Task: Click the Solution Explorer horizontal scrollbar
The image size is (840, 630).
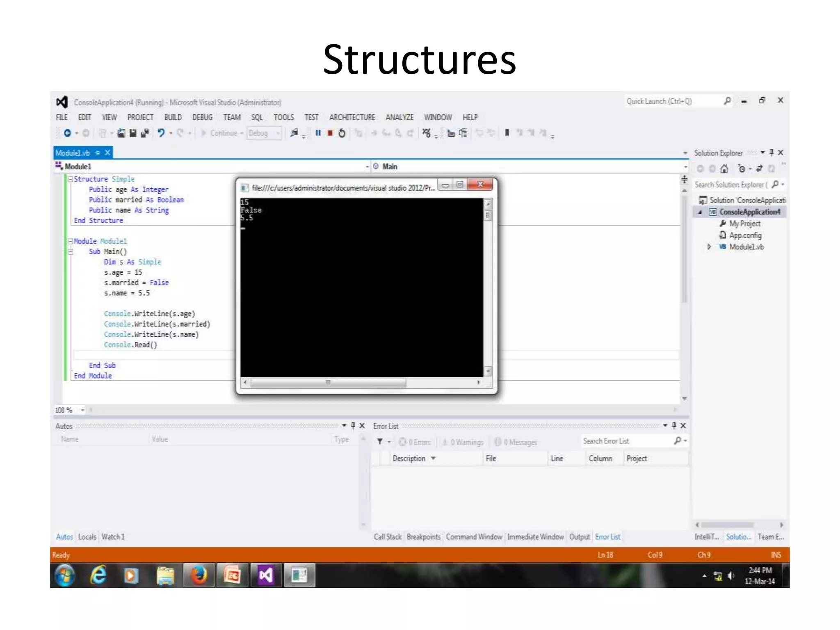Action: click(727, 525)
